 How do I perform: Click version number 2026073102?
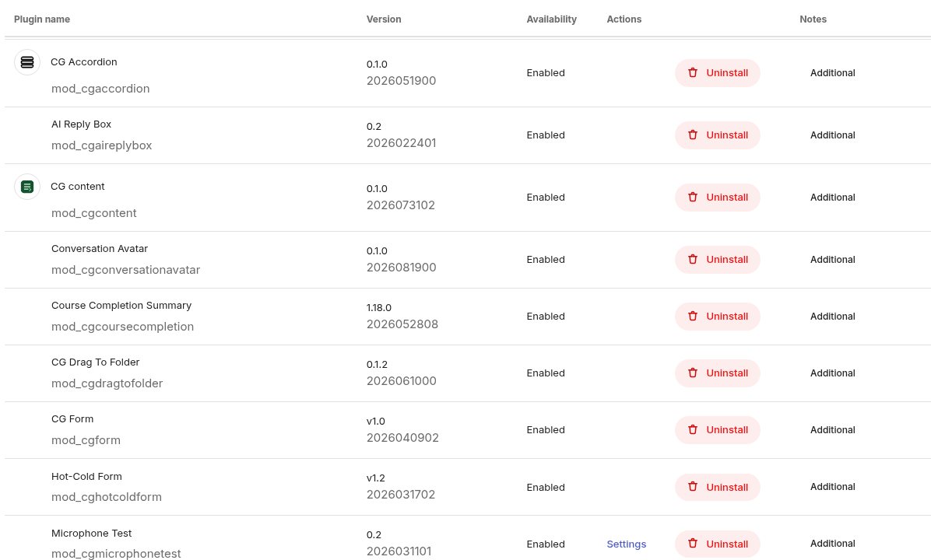(401, 205)
